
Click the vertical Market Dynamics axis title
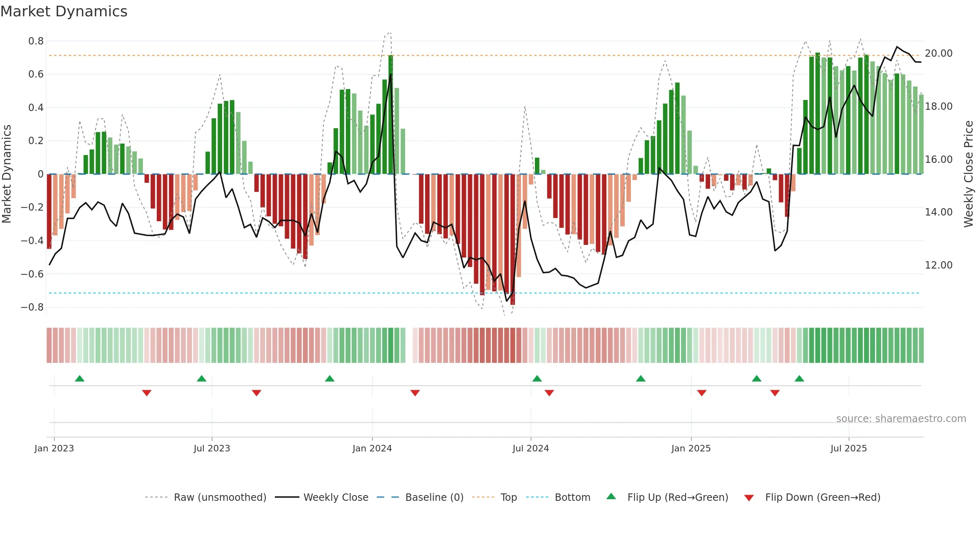point(7,174)
